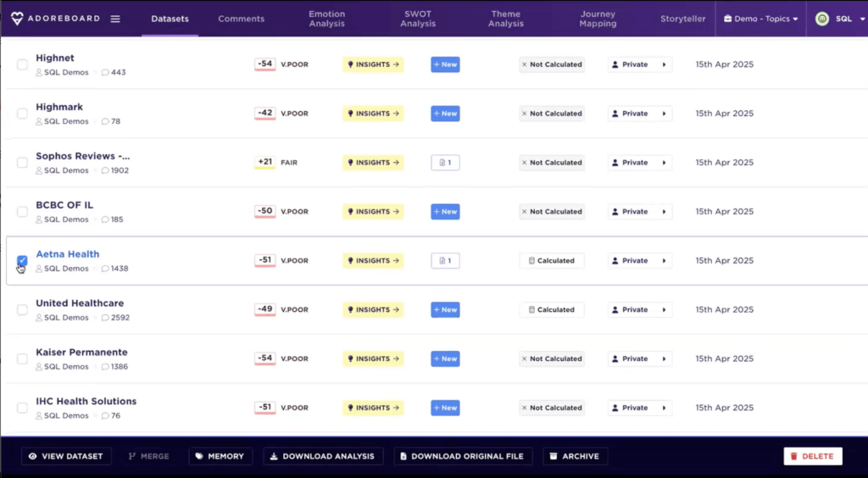The height and width of the screenshot is (478, 868).
Task: Click + New for Highnet
Action: click(x=445, y=64)
